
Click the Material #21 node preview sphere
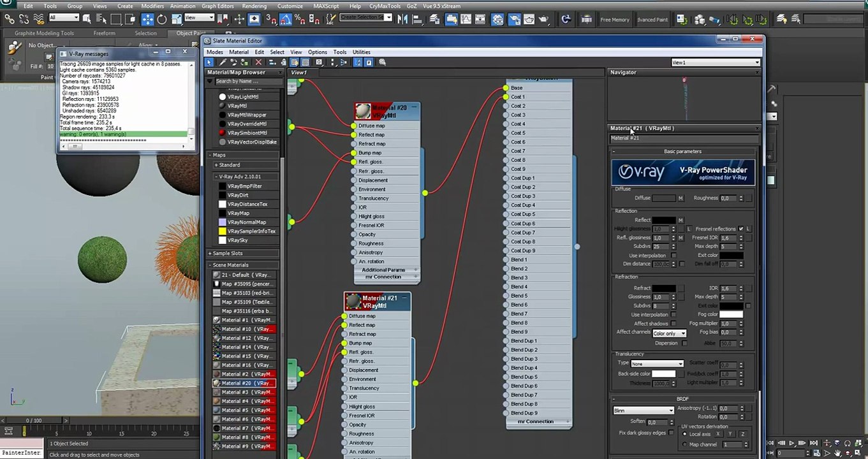pos(353,301)
